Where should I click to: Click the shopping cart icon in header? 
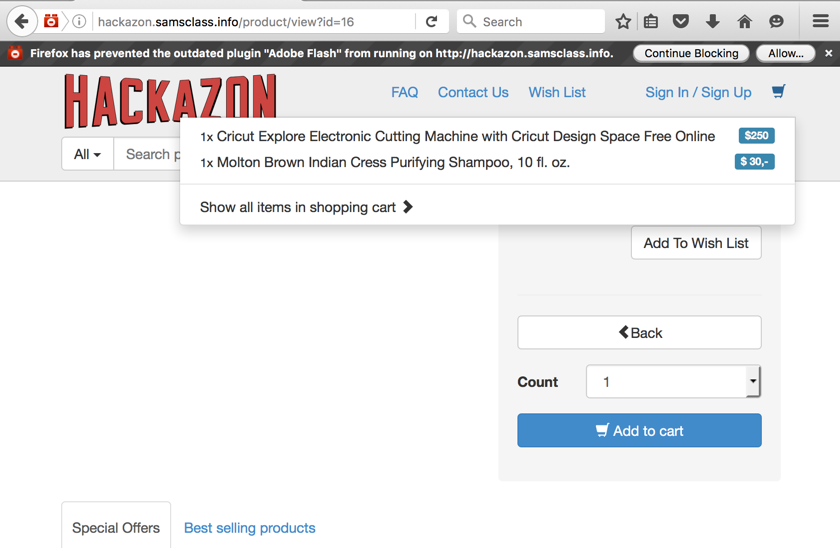(x=778, y=92)
